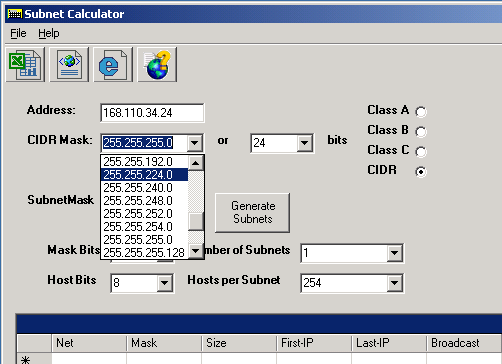The width and height of the screenshot is (502, 364).
Task: Open the Help menu
Action: [x=49, y=33]
